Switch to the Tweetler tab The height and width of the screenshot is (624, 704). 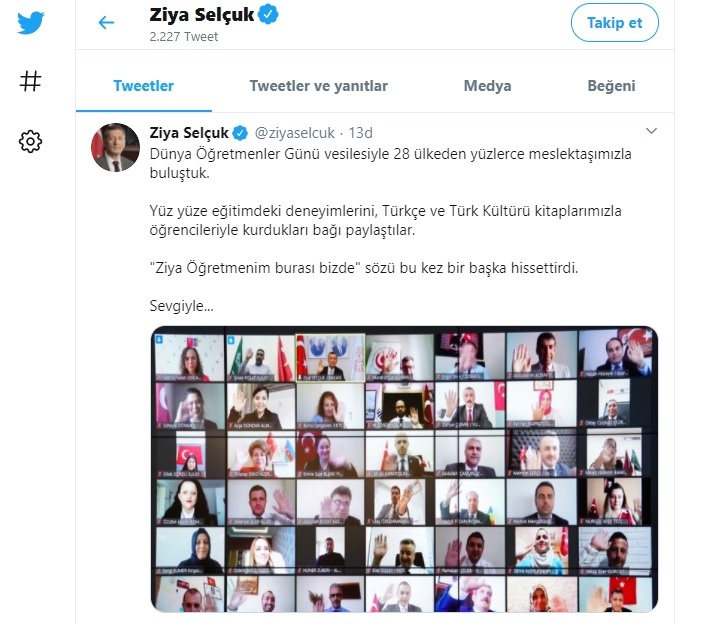pyautogui.click(x=143, y=86)
